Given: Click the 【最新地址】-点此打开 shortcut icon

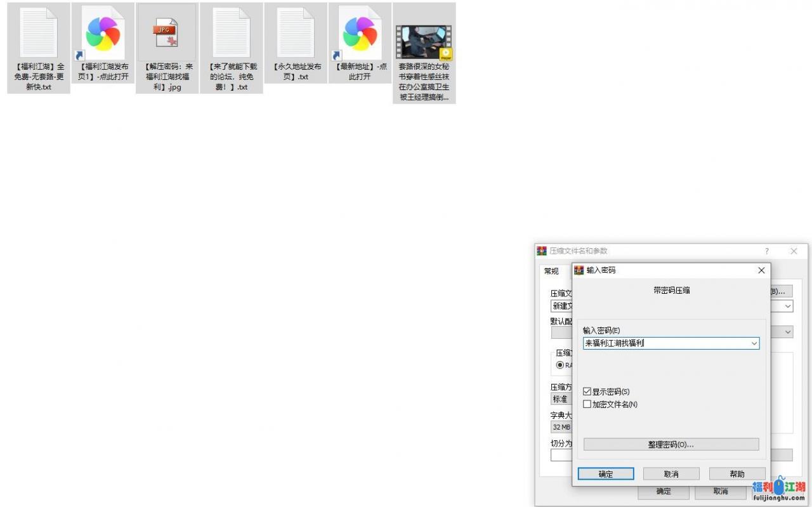Looking at the screenshot, I should (360, 33).
